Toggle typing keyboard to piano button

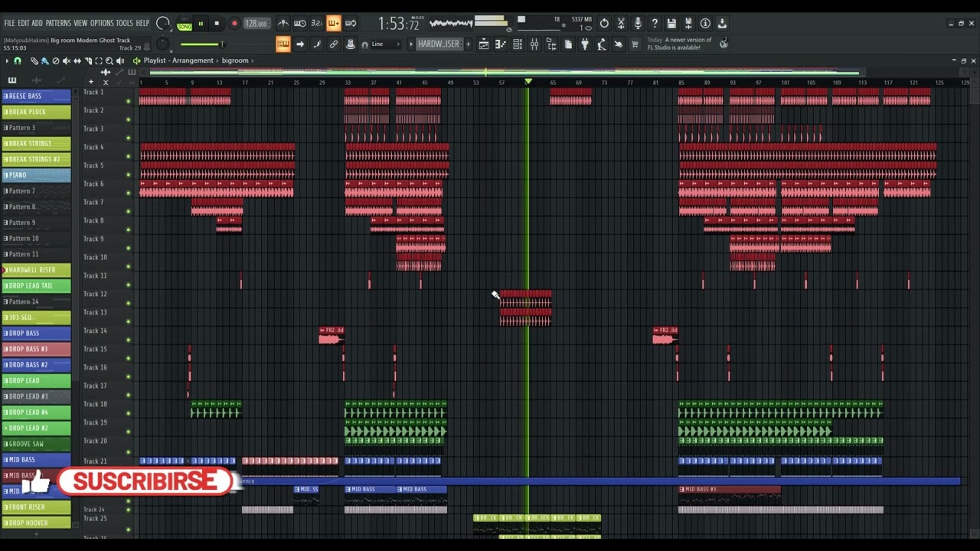283,44
